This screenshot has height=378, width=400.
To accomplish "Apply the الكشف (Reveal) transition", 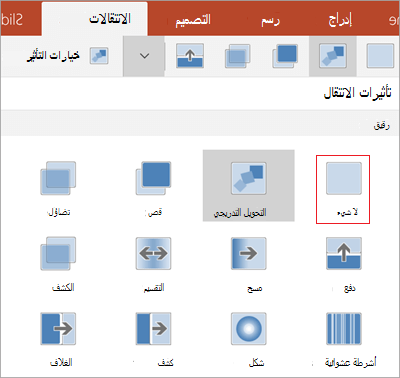I will click(58, 264).
